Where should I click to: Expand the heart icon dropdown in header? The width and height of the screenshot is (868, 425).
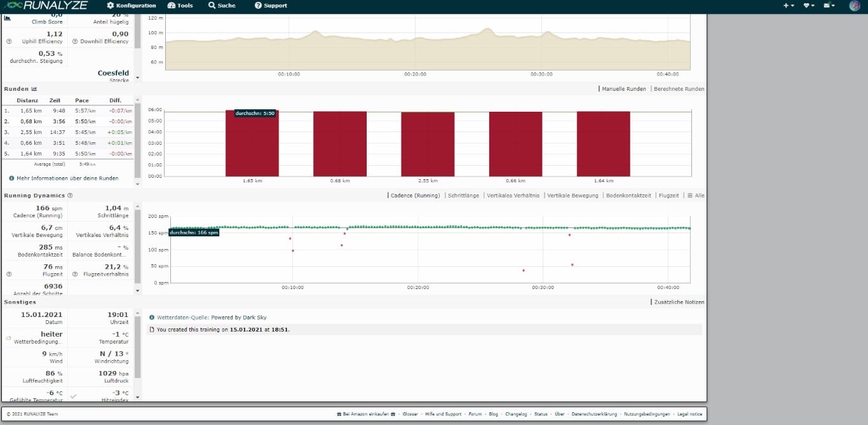[808, 6]
